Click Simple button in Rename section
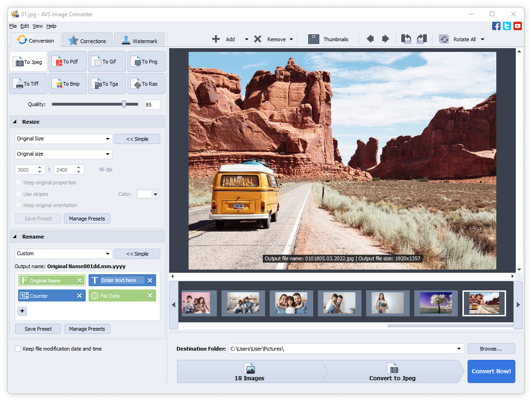This screenshot has width=532, height=402. click(137, 254)
